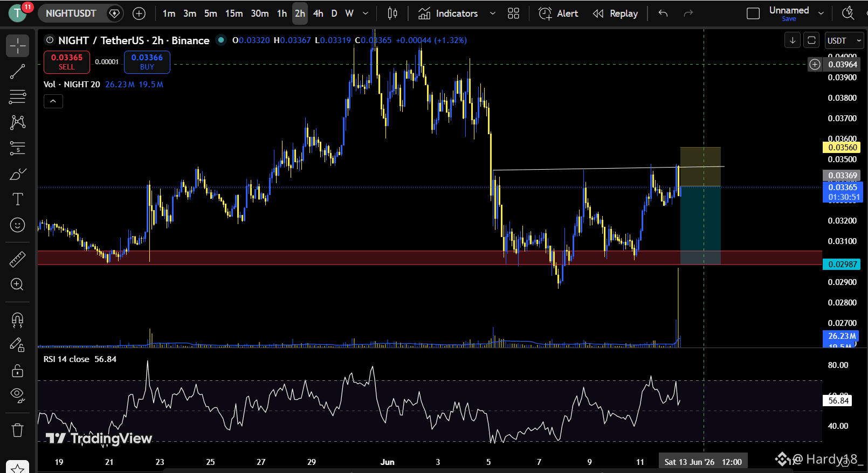Image resolution: width=868 pixels, height=473 pixels.
Task: Toggle magnet mode snapping
Action: [x=17, y=320]
